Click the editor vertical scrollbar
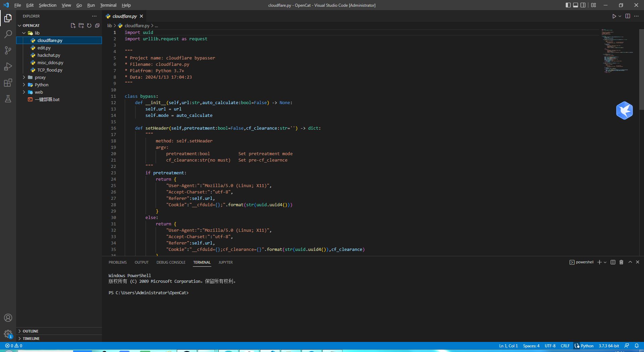The image size is (644, 352). [x=641, y=70]
